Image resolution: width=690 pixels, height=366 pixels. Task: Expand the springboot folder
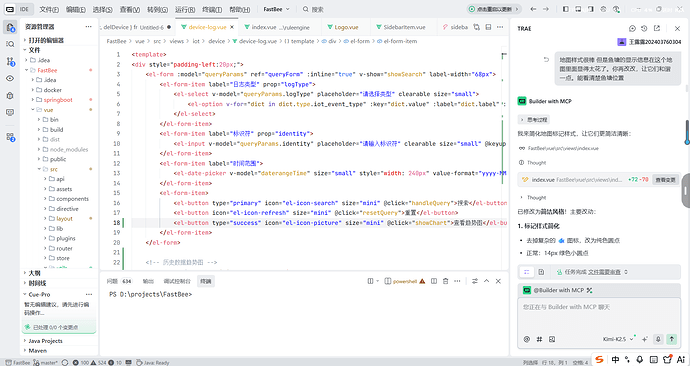tap(58, 100)
